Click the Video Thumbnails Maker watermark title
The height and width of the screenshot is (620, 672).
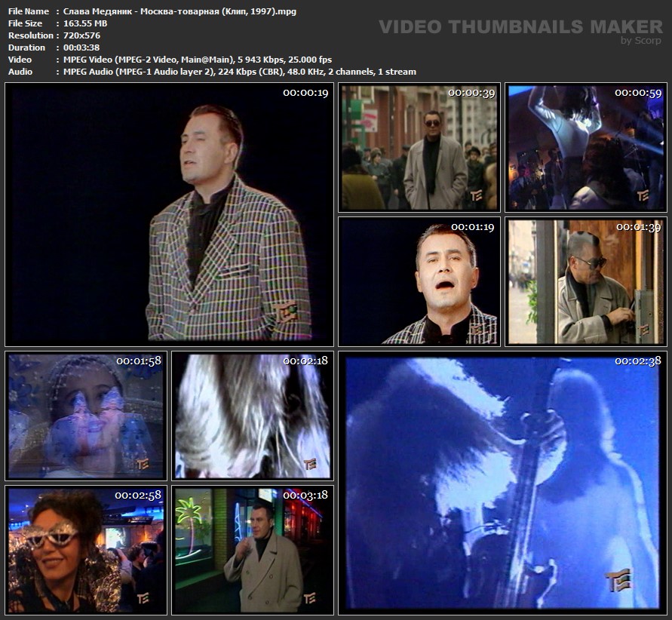(520, 27)
